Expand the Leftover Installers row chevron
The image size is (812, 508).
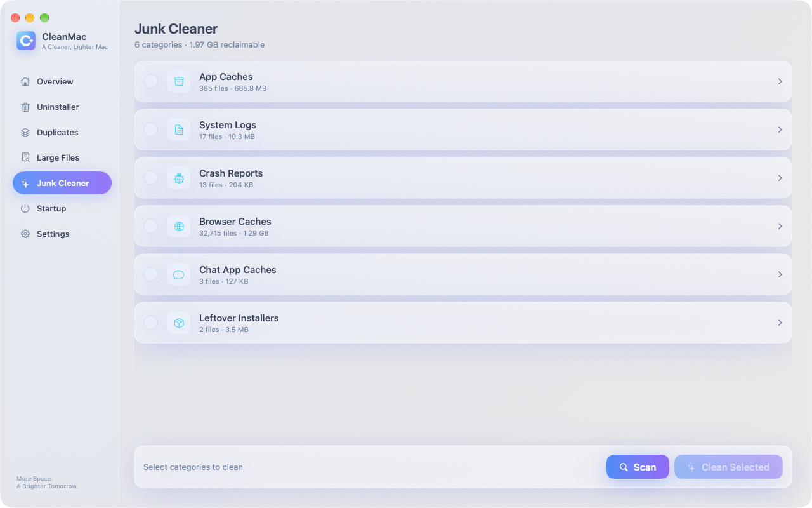780,323
